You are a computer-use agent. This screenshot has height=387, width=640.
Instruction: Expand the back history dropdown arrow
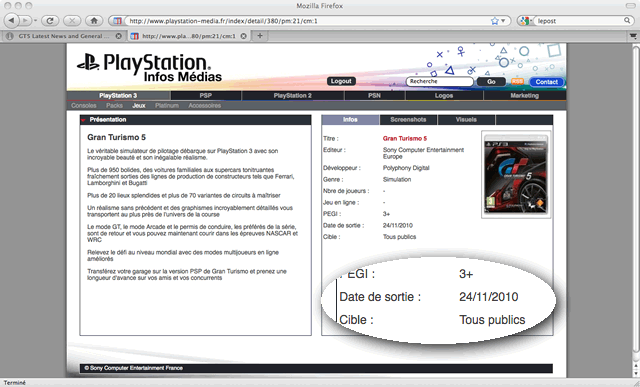click(35, 21)
